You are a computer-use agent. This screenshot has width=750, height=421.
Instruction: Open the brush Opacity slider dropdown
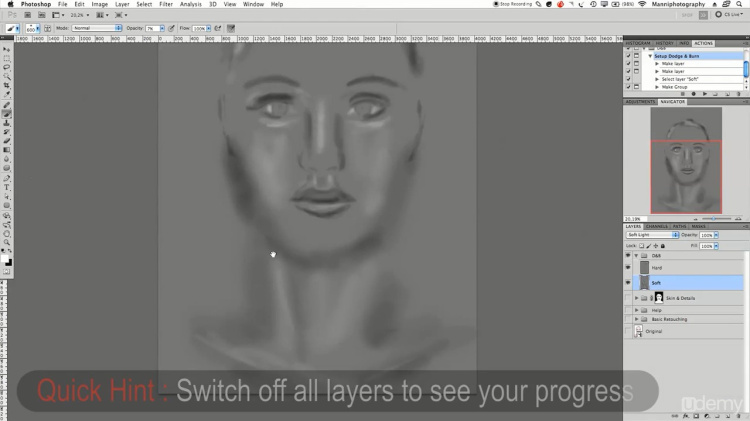tap(162, 29)
